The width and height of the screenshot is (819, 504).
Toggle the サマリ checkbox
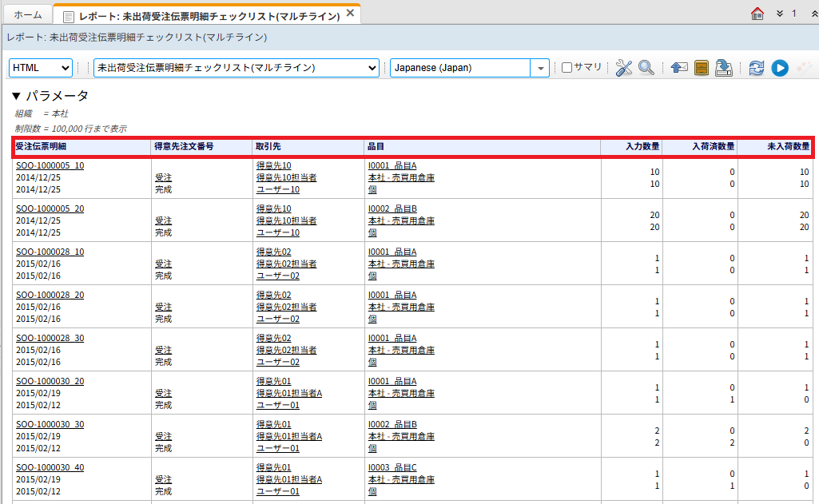[567, 67]
